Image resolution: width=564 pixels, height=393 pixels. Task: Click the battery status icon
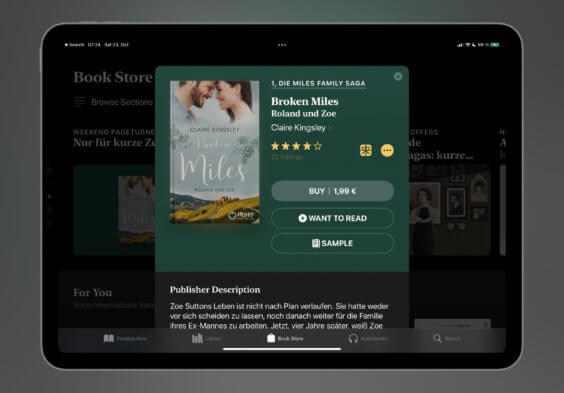495,45
